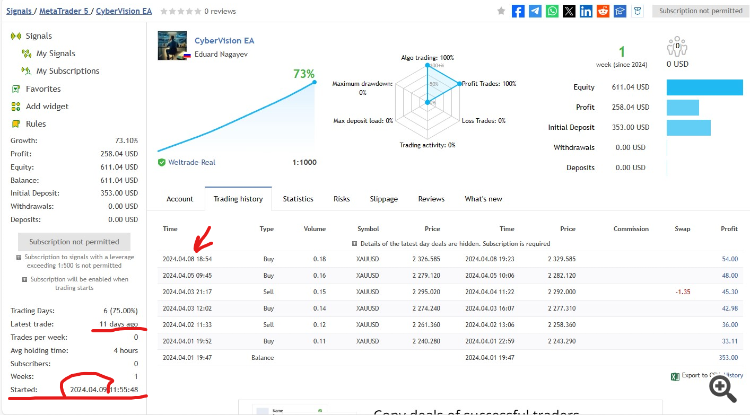
Task: Click the favorites star icon near share buttons
Action: tap(501, 11)
